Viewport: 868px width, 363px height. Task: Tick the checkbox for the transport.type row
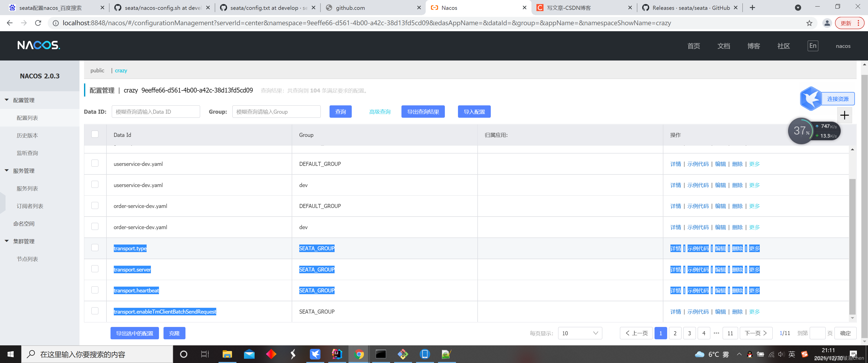95,248
